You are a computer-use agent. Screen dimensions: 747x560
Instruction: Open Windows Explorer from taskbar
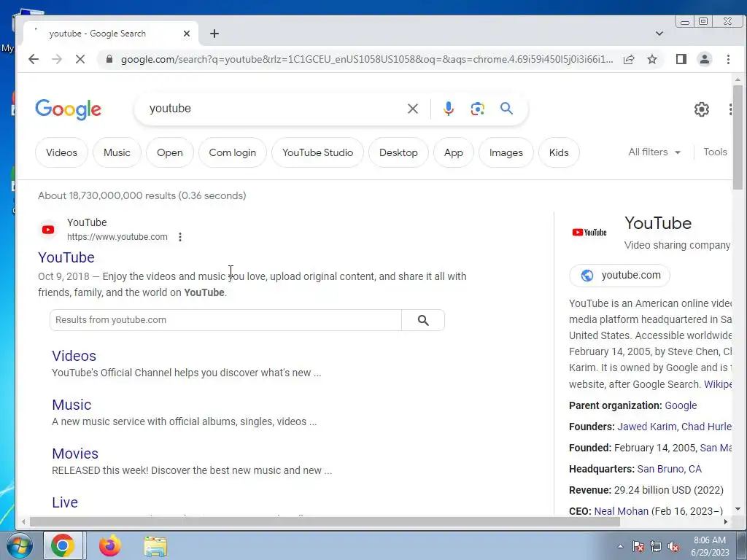click(x=155, y=547)
